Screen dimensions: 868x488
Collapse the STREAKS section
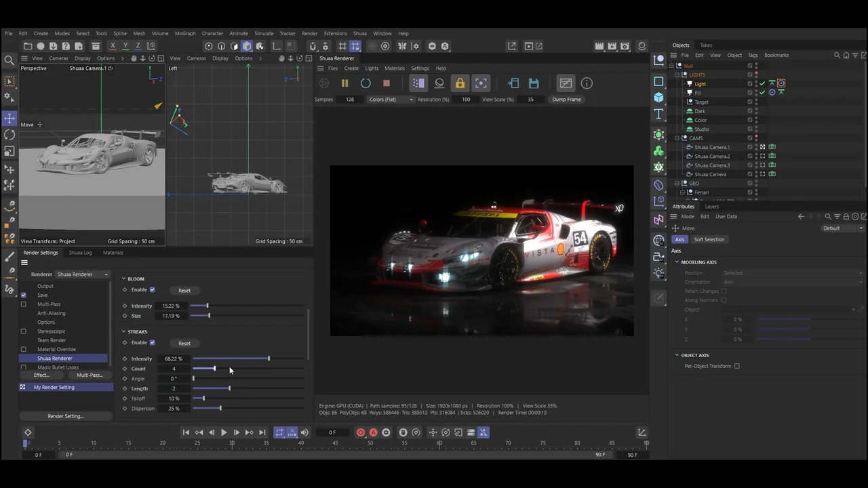click(124, 331)
